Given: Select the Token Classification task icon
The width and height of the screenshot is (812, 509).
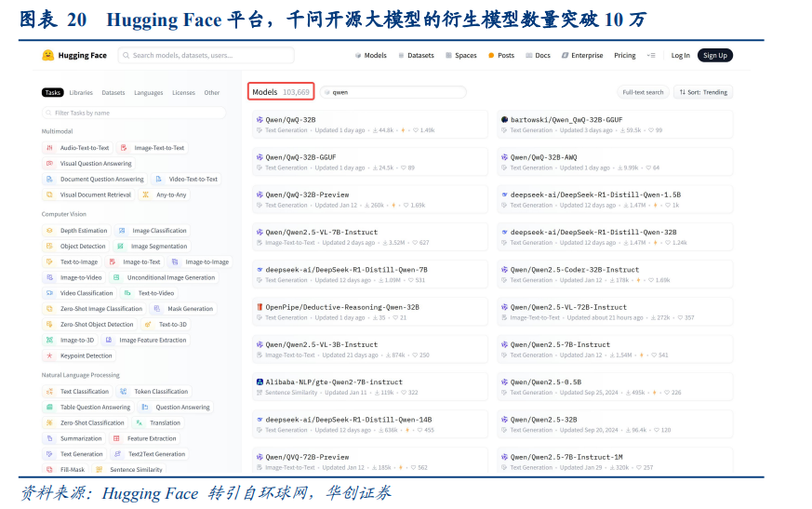Looking at the screenshot, I should pyautogui.click(x=124, y=392).
